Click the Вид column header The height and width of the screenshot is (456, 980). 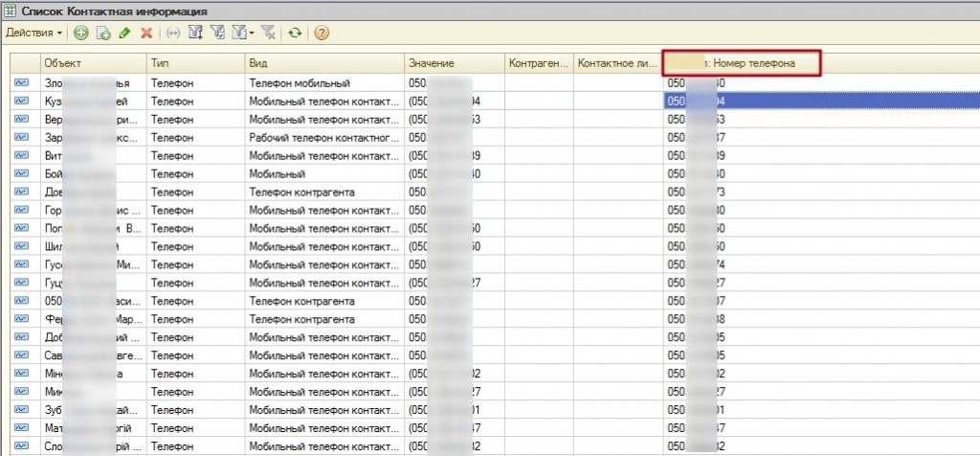pyautogui.click(x=323, y=63)
